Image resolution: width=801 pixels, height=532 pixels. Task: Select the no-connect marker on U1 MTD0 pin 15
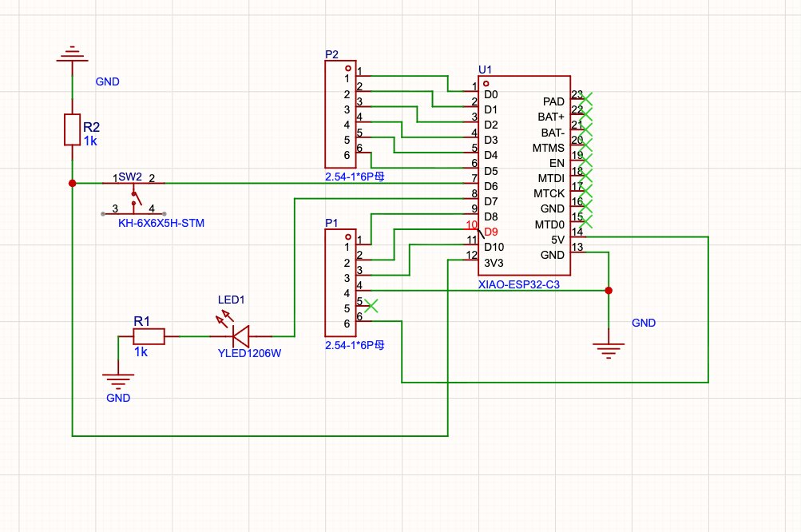tap(586, 221)
